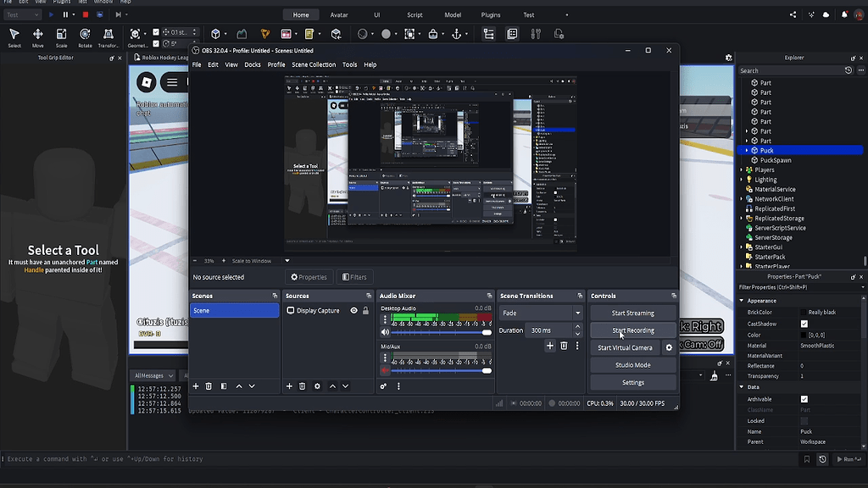Move scene down with the arrow icon
This screenshot has height=488, width=868.
click(252, 386)
